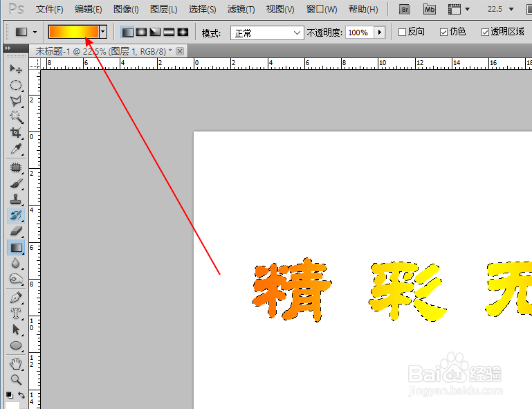Open the gradient picker dropdown arrow

point(103,32)
